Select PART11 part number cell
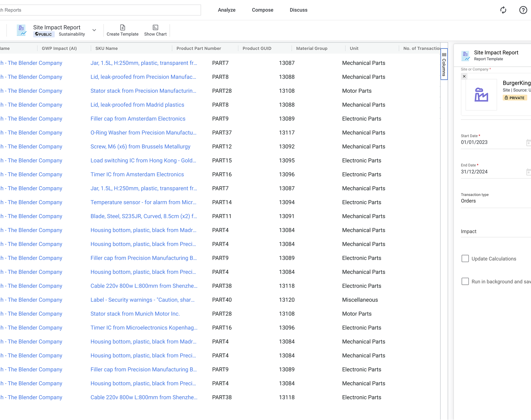This screenshot has height=420, width=531. tap(222, 216)
